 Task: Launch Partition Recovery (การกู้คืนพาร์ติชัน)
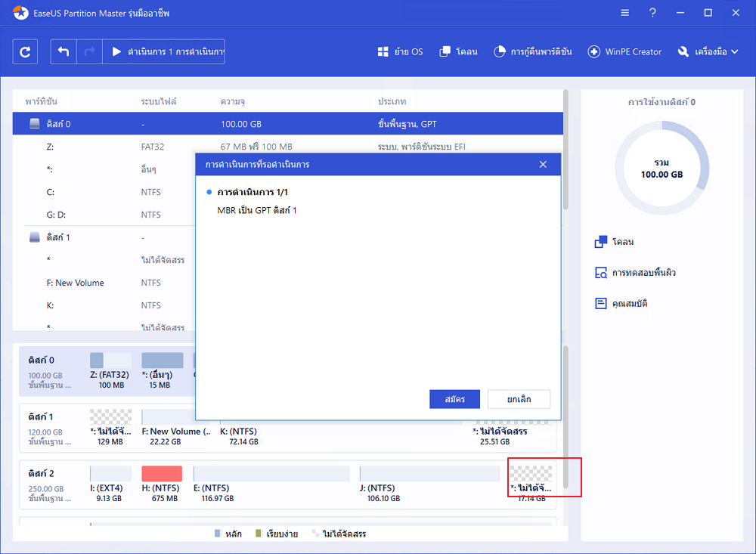pos(533,51)
